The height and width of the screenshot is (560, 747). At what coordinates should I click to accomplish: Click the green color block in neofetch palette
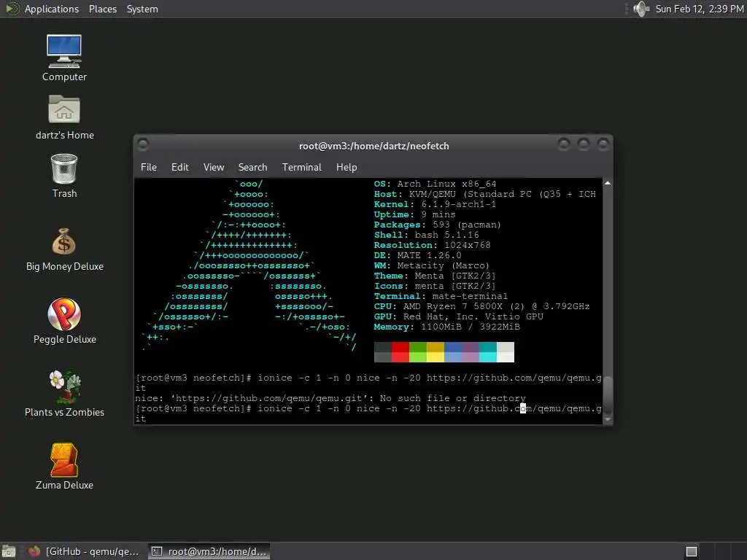(418, 352)
